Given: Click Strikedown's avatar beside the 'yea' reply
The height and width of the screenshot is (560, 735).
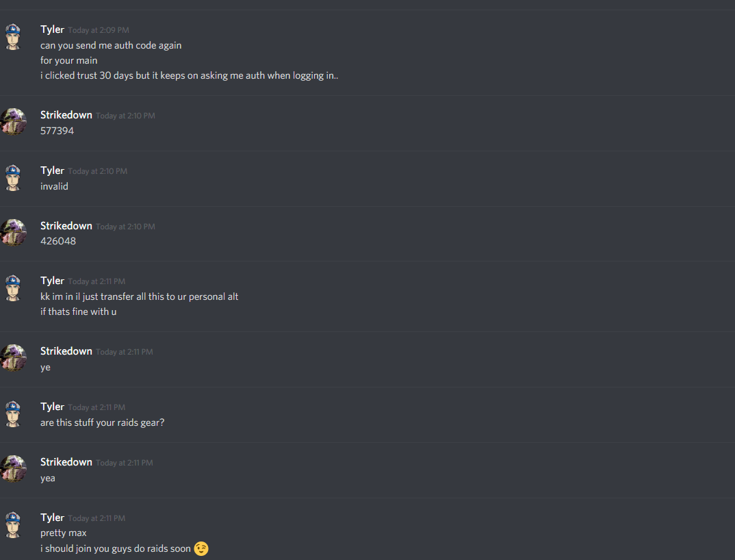Looking at the screenshot, I should point(13,469).
